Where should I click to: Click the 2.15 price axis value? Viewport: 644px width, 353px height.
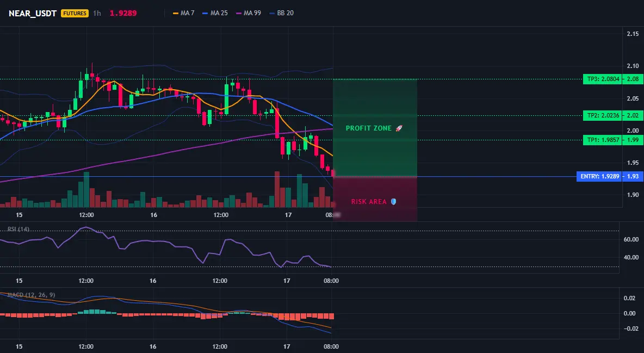tap(633, 34)
